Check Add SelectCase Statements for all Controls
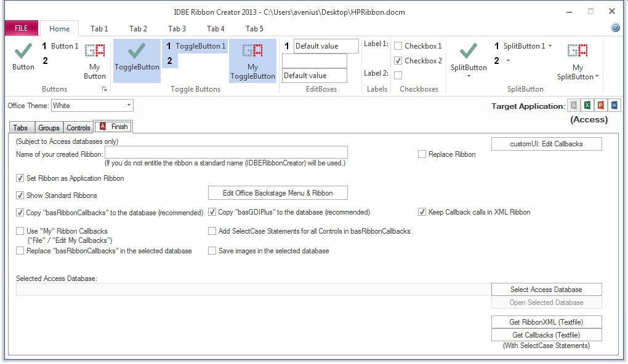Image resolution: width=628 pixels, height=364 pixels. click(x=212, y=231)
